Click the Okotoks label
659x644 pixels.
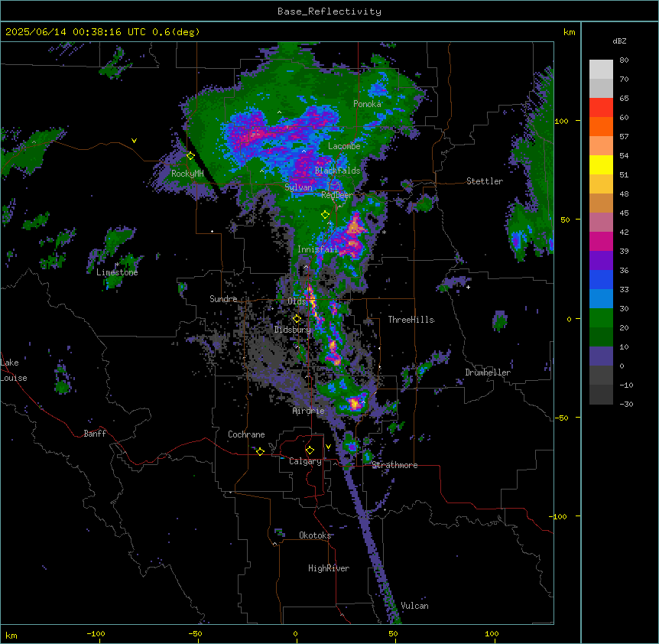(315, 535)
